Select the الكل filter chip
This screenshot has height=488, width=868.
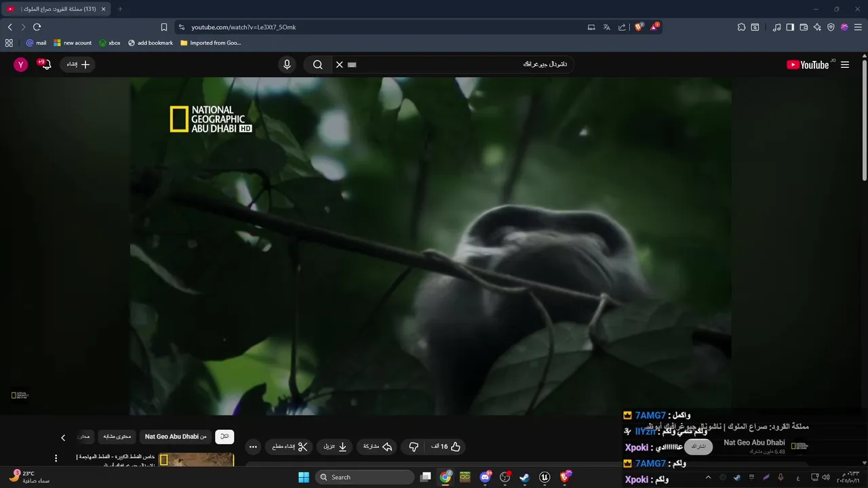pos(224,436)
